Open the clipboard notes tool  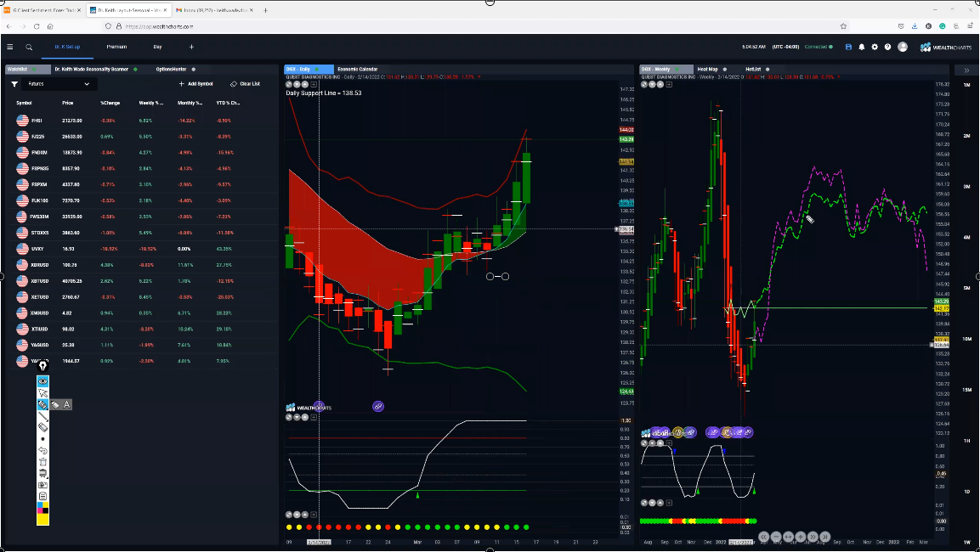[42, 496]
